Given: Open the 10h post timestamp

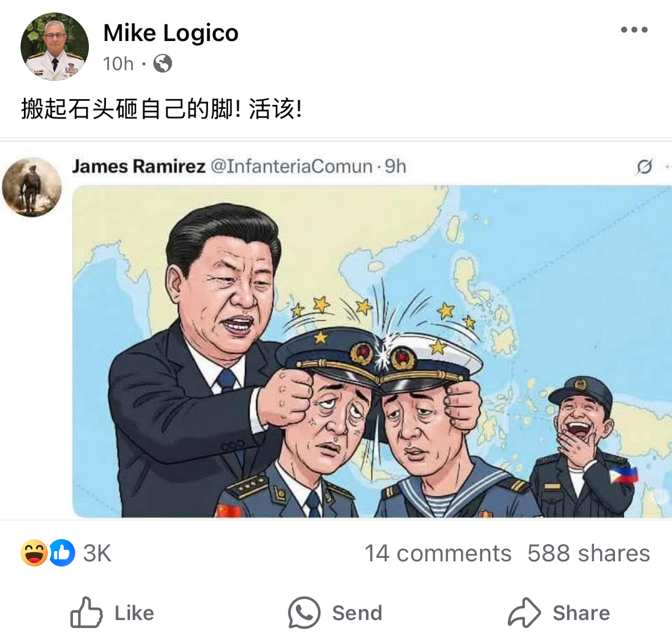Looking at the screenshot, I should [119, 64].
